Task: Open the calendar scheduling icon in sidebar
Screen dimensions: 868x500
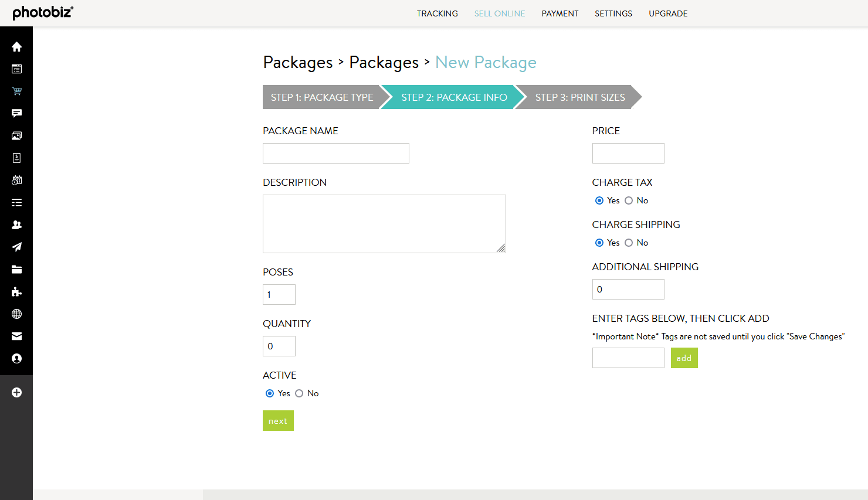Action: tap(16, 180)
